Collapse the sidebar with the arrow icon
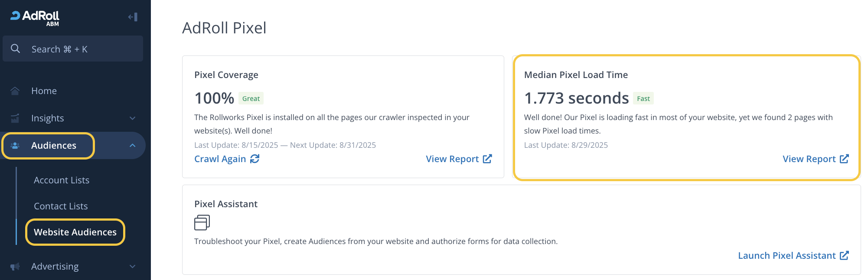868x280 pixels. click(133, 17)
